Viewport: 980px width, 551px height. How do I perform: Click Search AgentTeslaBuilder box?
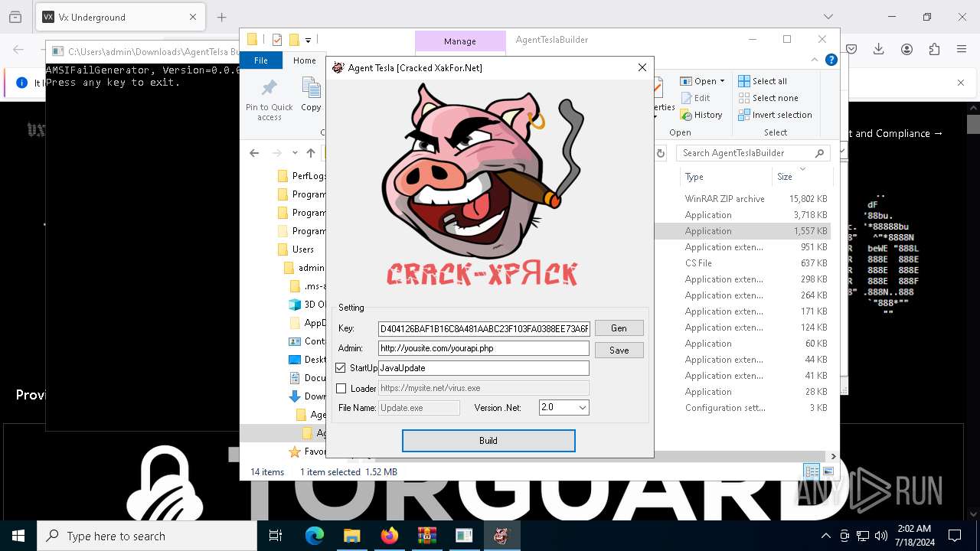pyautogui.click(x=753, y=153)
